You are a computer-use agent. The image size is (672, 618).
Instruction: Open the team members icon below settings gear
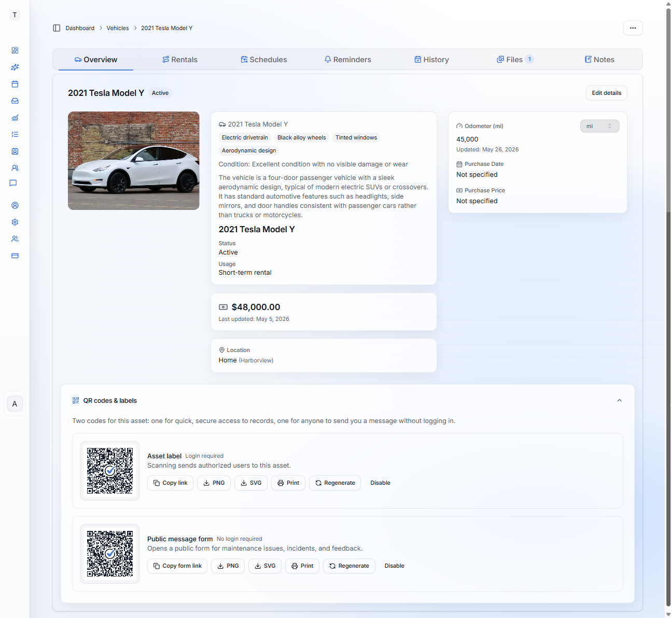pos(15,239)
